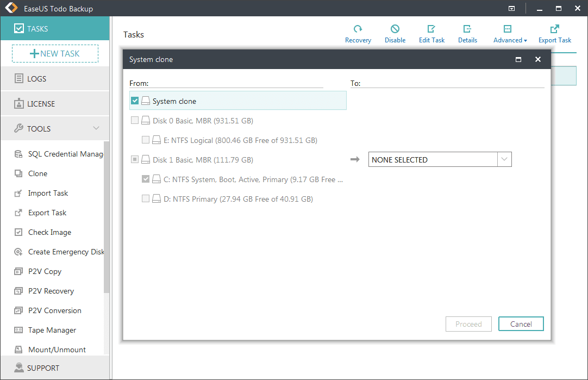Image resolution: width=588 pixels, height=380 pixels.
Task: Open the Tape Manager tool
Action: click(x=52, y=330)
